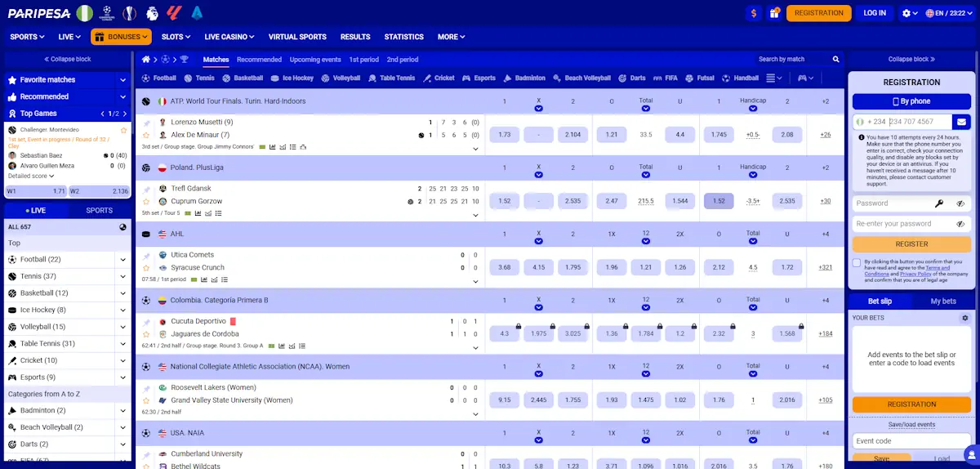980x469 pixels.
Task: Click the La Liga shortcut icon
Action: 173,13
